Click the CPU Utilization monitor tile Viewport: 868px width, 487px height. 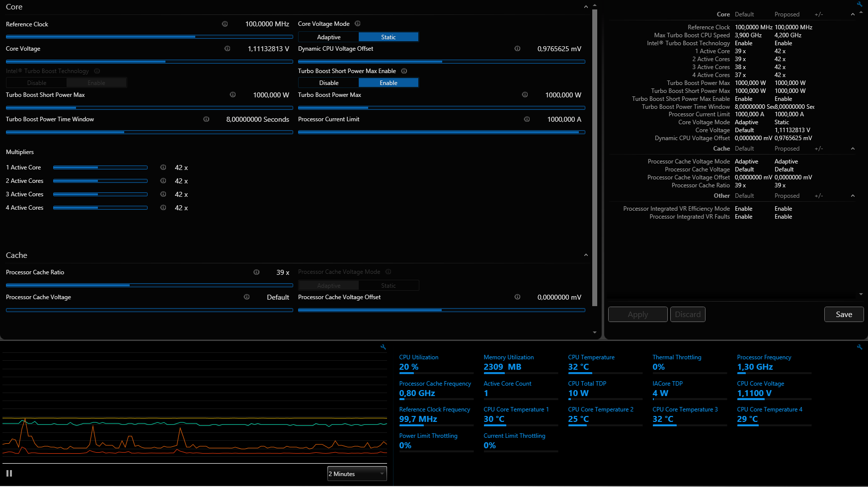coord(436,364)
